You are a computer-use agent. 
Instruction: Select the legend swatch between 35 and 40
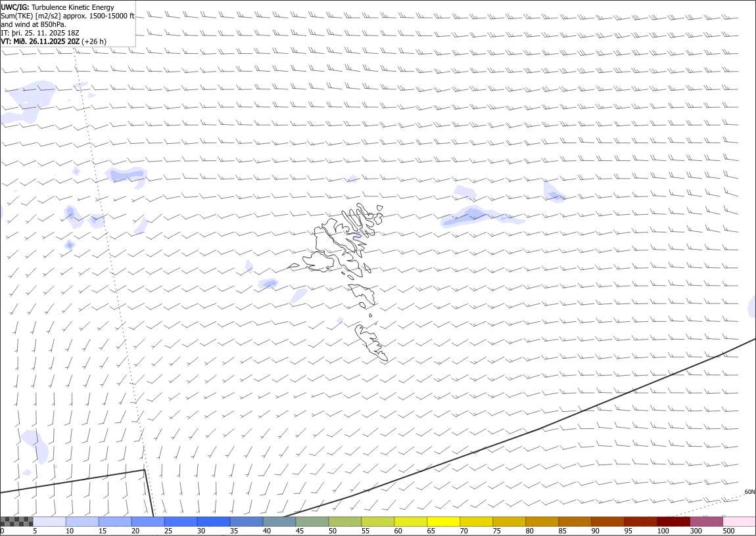[247, 522]
